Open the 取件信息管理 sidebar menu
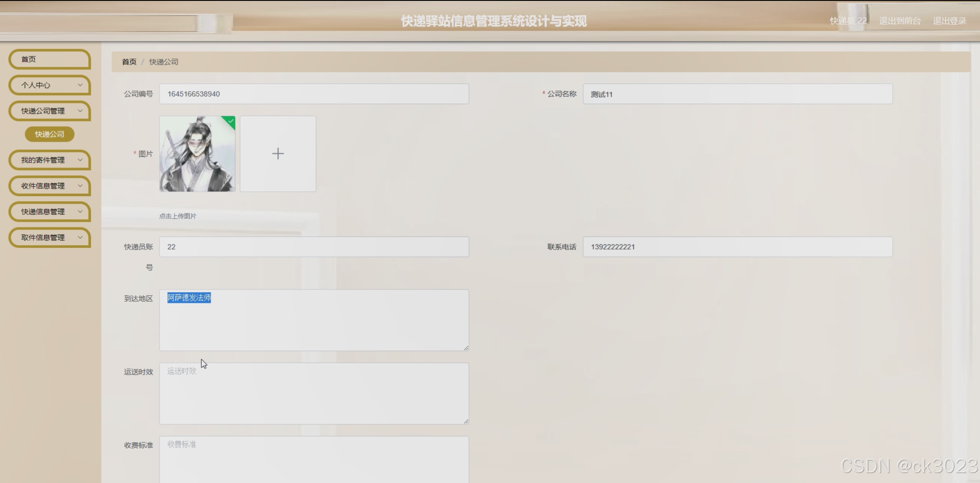The width and height of the screenshot is (980, 483). pos(49,237)
